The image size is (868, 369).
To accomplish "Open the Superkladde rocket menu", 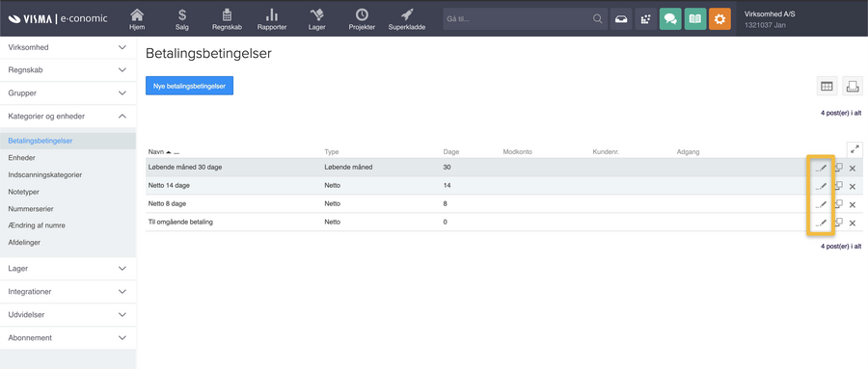I will tap(407, 19).
